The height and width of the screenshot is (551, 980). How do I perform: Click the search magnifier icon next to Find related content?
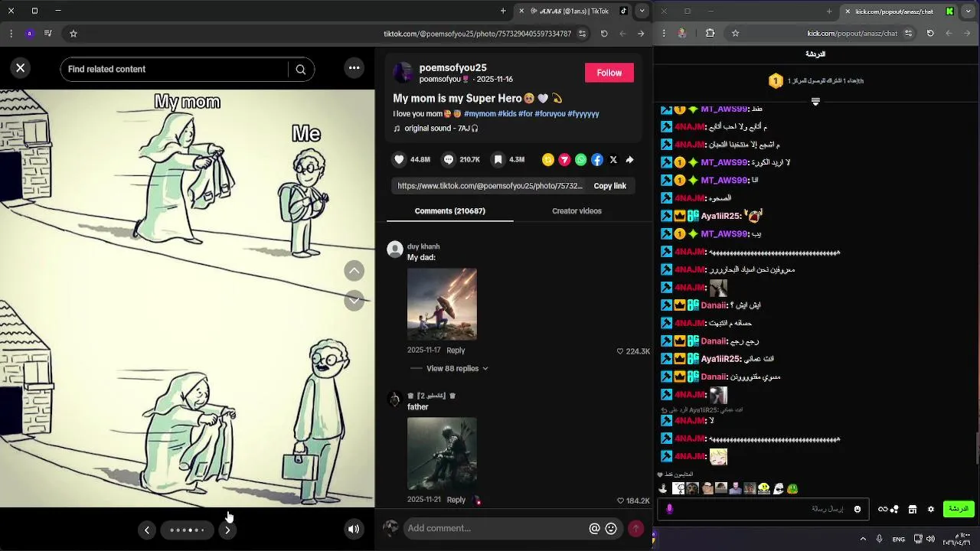[301, 70]
